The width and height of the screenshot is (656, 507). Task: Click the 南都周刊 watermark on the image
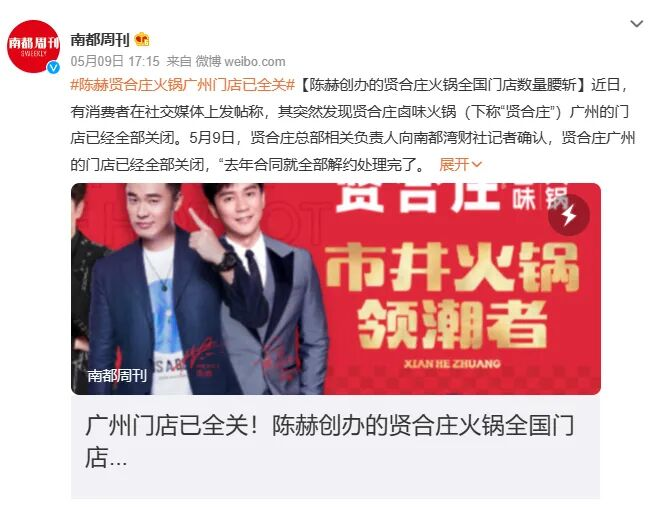(x=117, y=375)
